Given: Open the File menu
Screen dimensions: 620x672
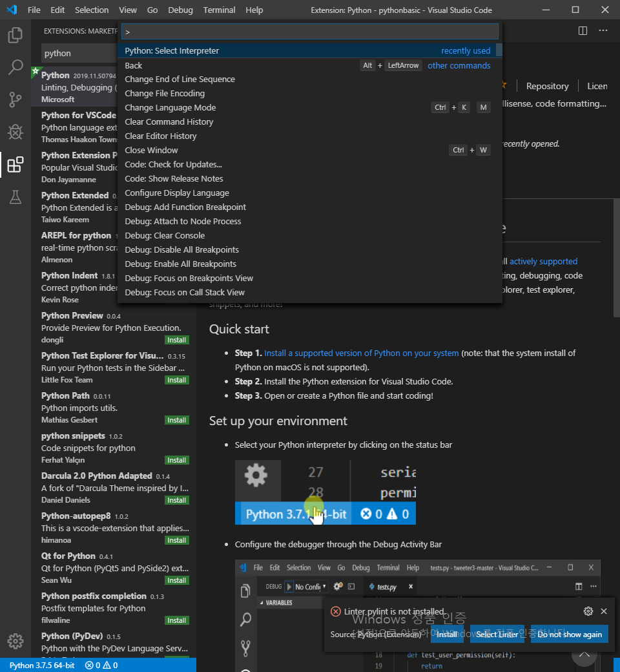Looking at the screenshot, I should coord(34,10).
